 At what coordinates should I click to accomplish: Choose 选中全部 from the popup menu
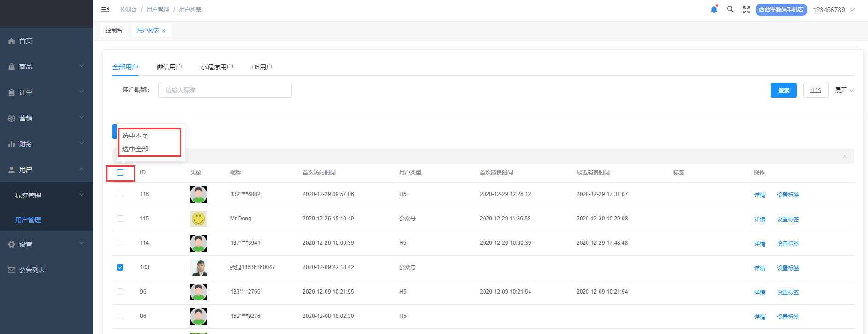coord(135,149)
